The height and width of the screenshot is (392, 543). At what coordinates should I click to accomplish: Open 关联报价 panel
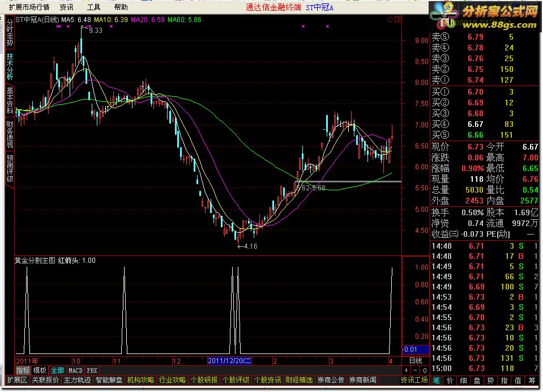point(45,380)
